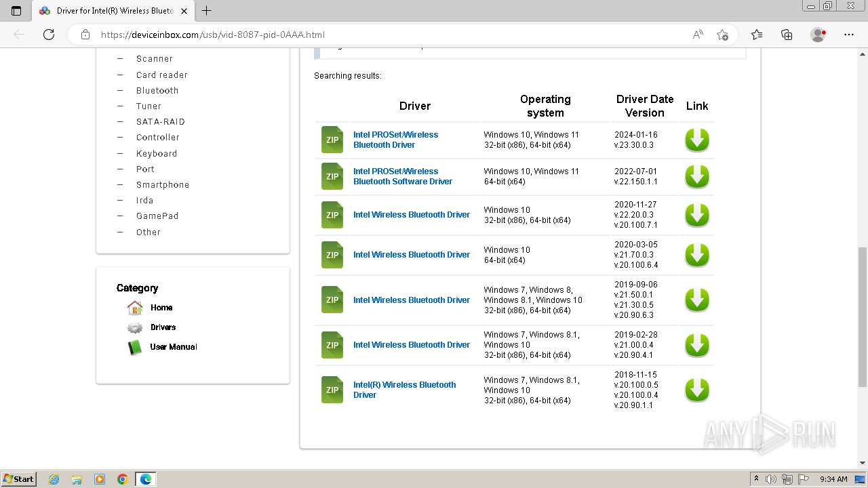Open the volume icon in system tray
Image resolution: width=868 pixels, height=488 pixels.
coord(772,479)
